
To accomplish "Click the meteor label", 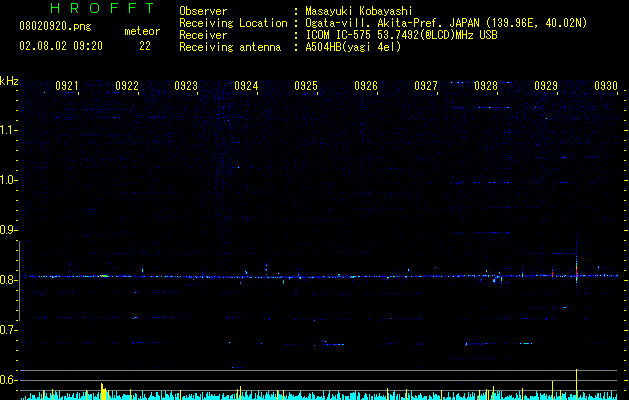I will [142, 31].
